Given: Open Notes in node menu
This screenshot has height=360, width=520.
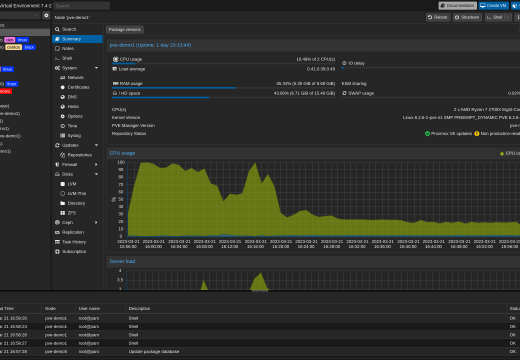Looking at the screenshot, I should tap(77, 49).
